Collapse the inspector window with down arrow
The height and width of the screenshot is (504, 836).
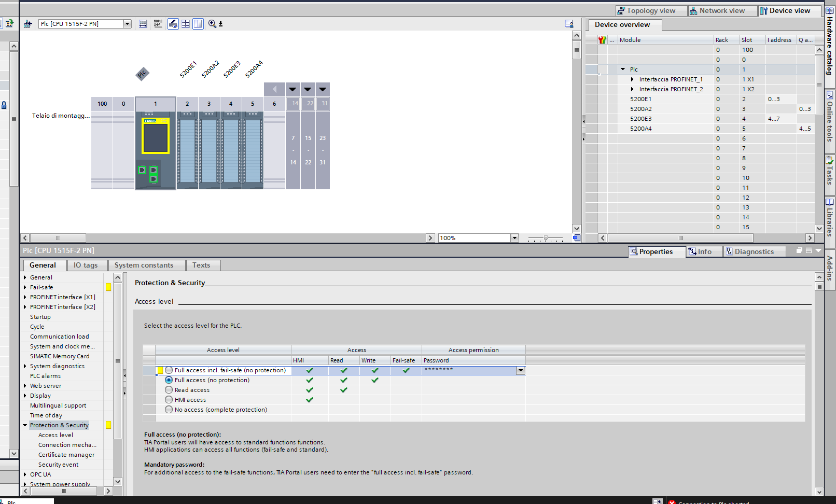click(818, 250)
